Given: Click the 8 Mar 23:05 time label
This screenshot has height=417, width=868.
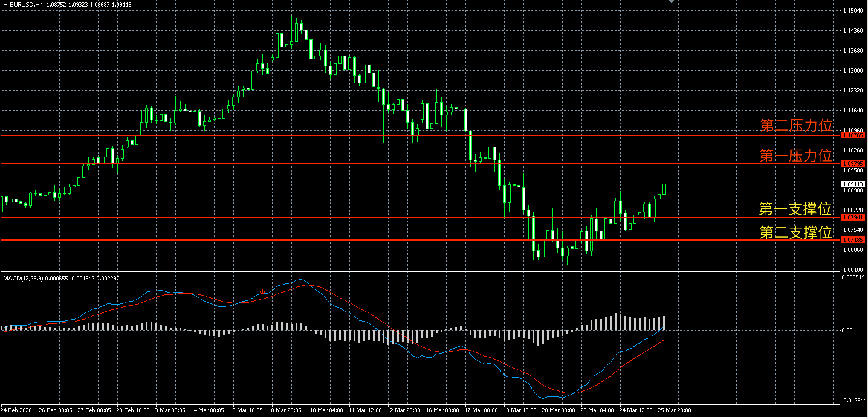Looking at the screenshot, I should tap(286, 410).
